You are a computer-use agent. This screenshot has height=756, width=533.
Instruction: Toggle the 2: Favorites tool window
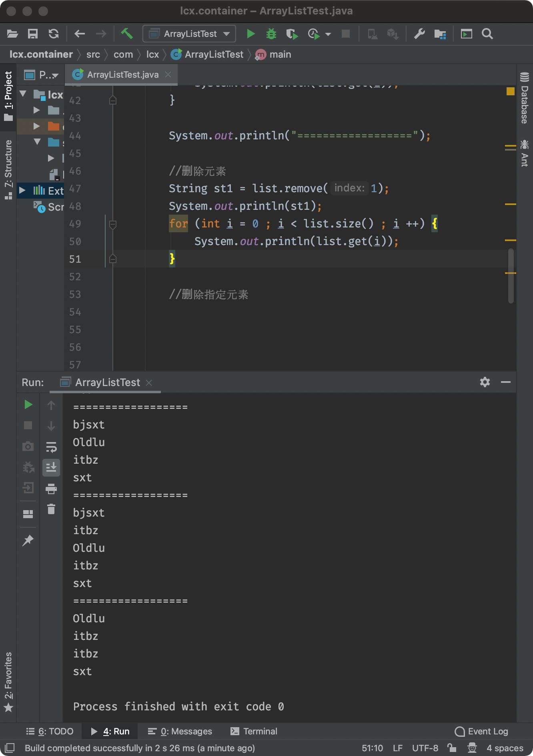pos(8,682)
